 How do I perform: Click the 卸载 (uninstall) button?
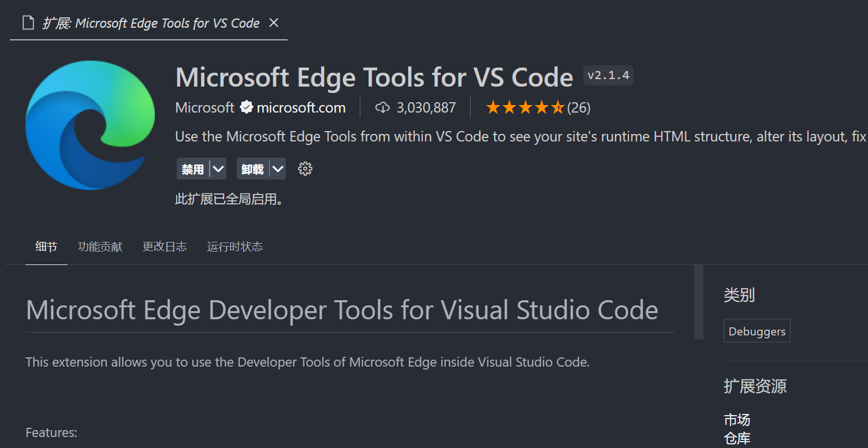(x=252, y=169)
